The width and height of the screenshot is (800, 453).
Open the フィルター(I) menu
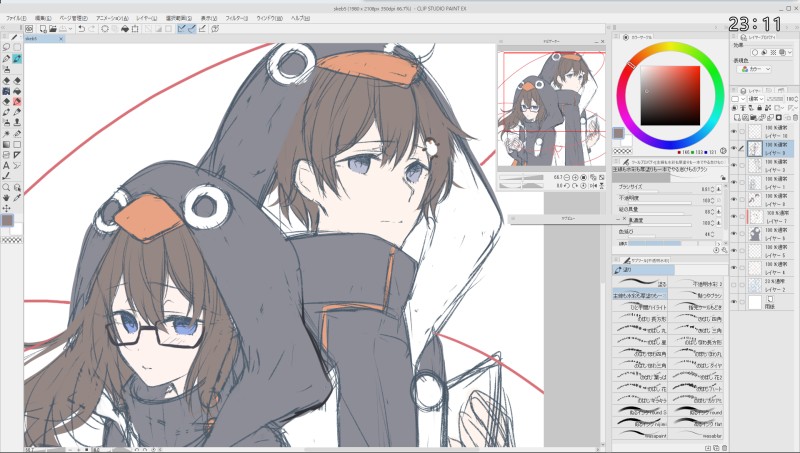237,18
